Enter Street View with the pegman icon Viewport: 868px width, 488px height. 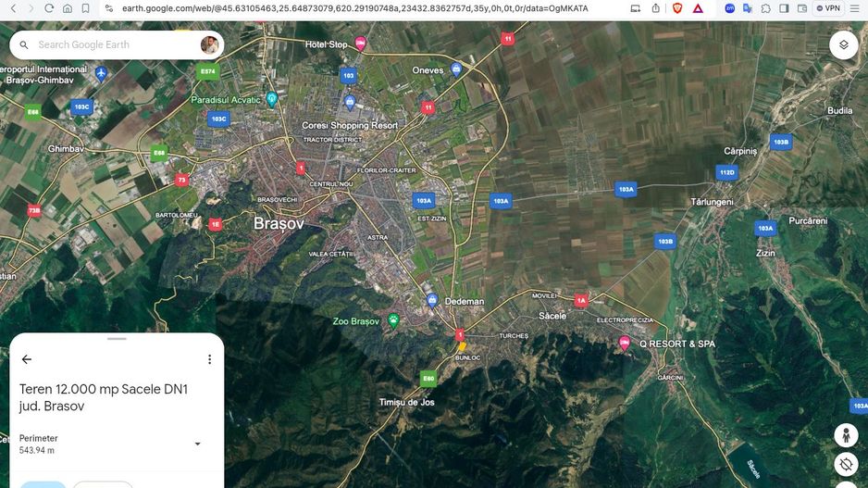pos(845,435)
